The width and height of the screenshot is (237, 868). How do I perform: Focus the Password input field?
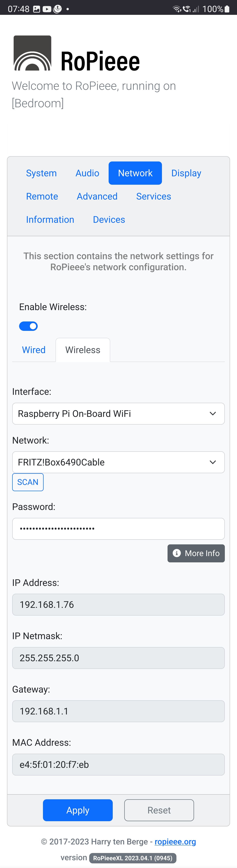(118, 529)
